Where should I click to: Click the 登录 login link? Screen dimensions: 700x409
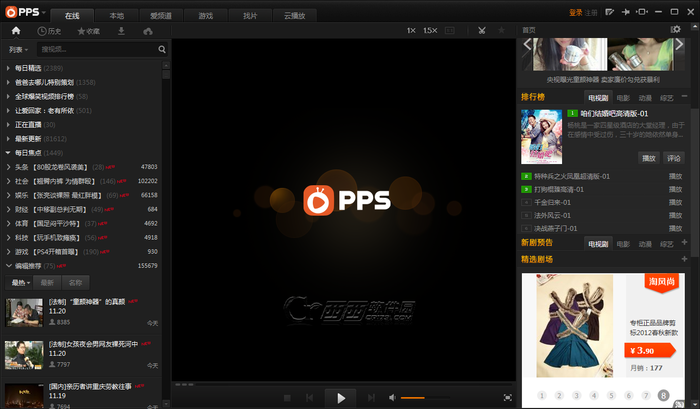pos(575,13)
